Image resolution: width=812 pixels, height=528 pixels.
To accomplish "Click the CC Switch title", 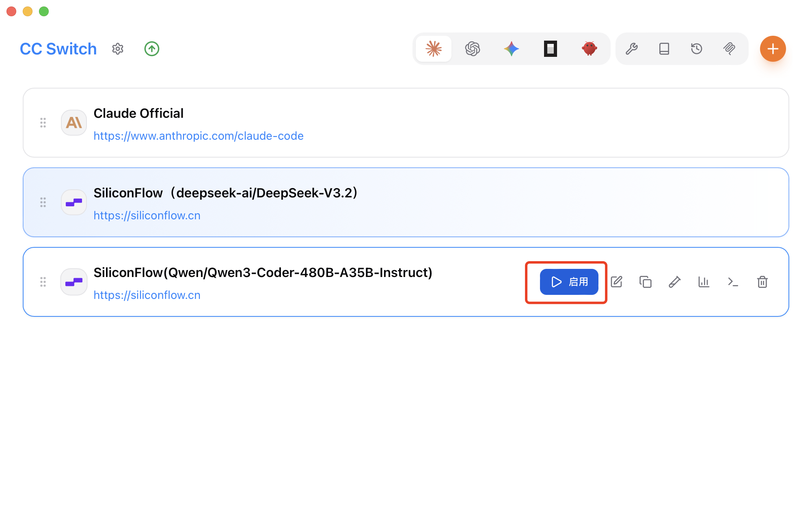I will [x=58, y=49].
